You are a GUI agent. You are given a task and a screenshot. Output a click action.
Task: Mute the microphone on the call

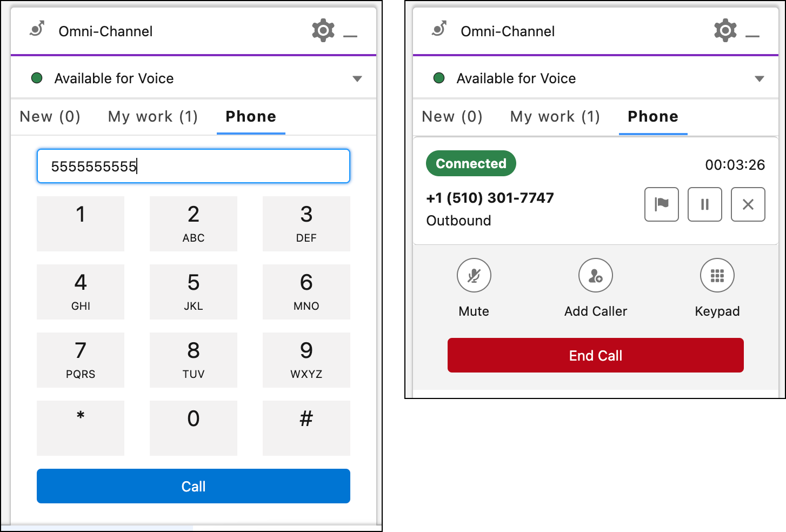pos(474,276)
